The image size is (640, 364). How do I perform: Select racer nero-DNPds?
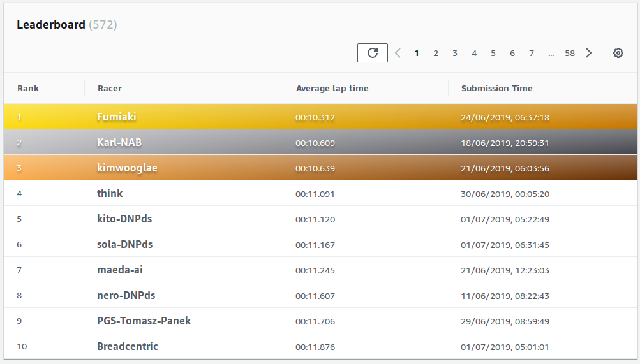[x=126, y=295]
